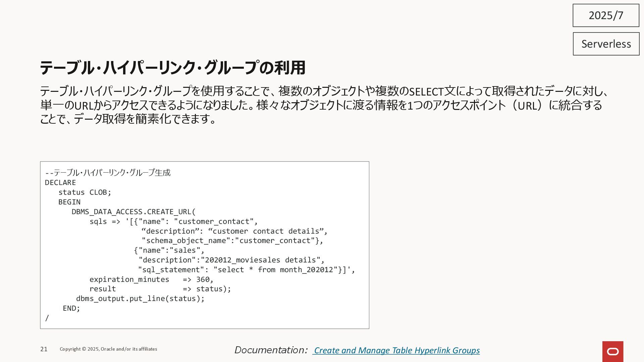Click the red Oracle logo icon

pos(612,351)
